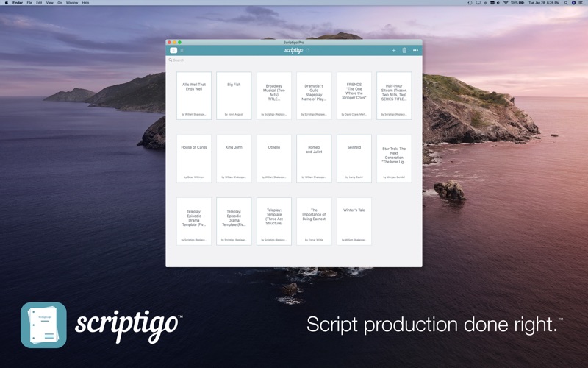Click the Search scripts field
The image size is (588, 368).
coord(293,60)
